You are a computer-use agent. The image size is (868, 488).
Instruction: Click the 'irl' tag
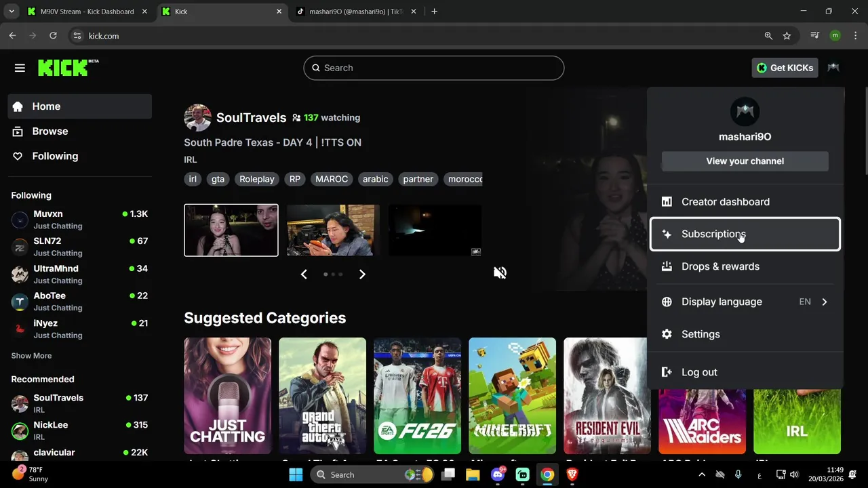tap(193, 179)
